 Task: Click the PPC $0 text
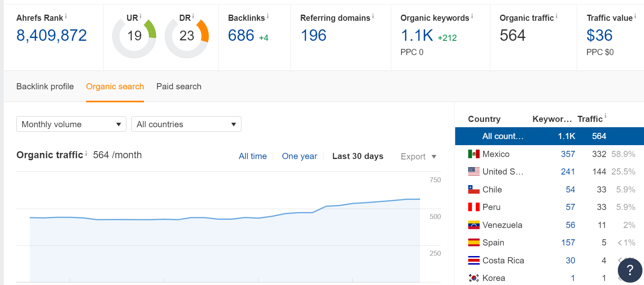[600, 52]
